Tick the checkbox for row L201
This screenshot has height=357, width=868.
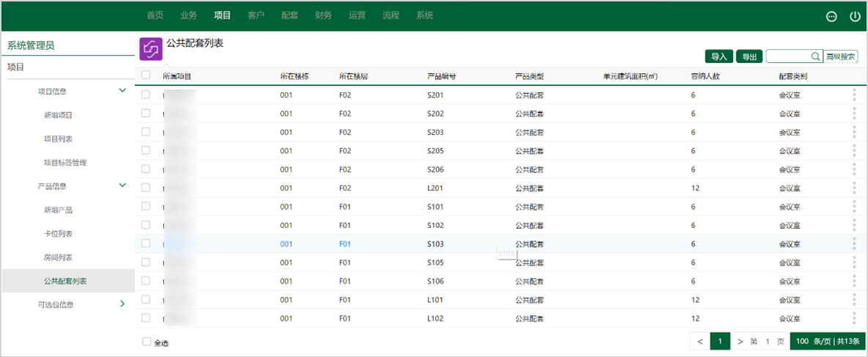coord(146,188)
